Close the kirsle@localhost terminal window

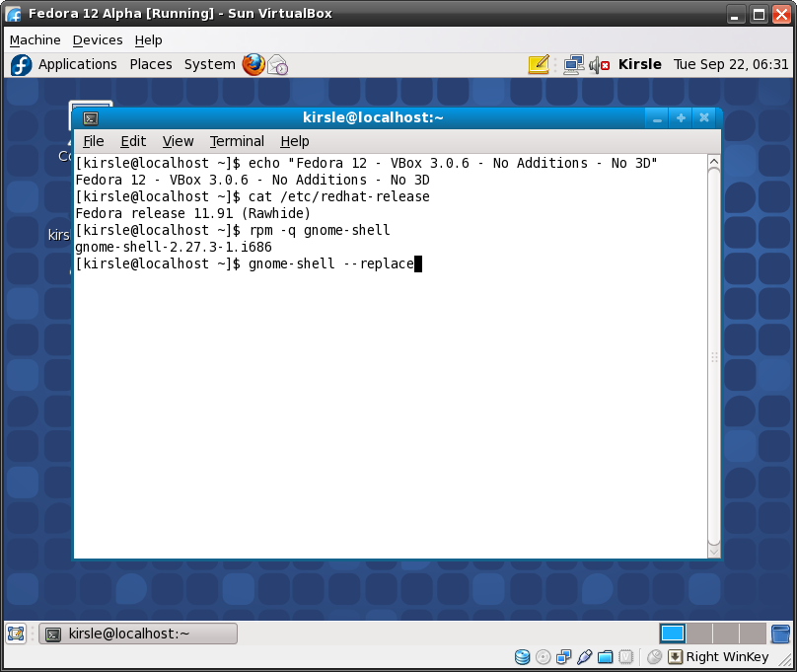click(x=704, y=118)
